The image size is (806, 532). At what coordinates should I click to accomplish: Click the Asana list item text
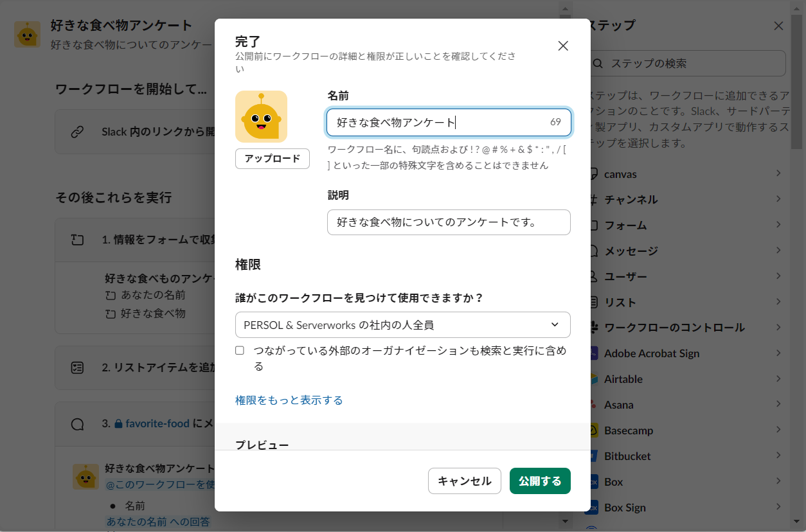click(x=618, y=405)
